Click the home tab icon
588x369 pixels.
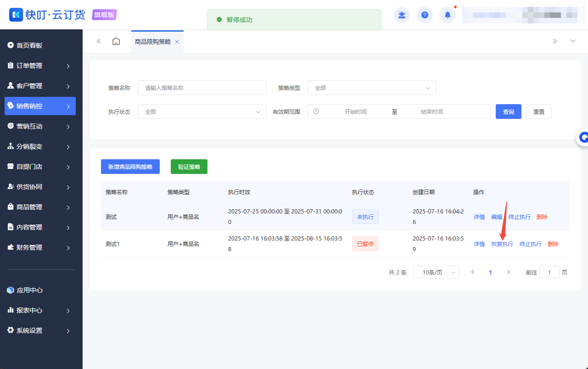tap(116, 41)
